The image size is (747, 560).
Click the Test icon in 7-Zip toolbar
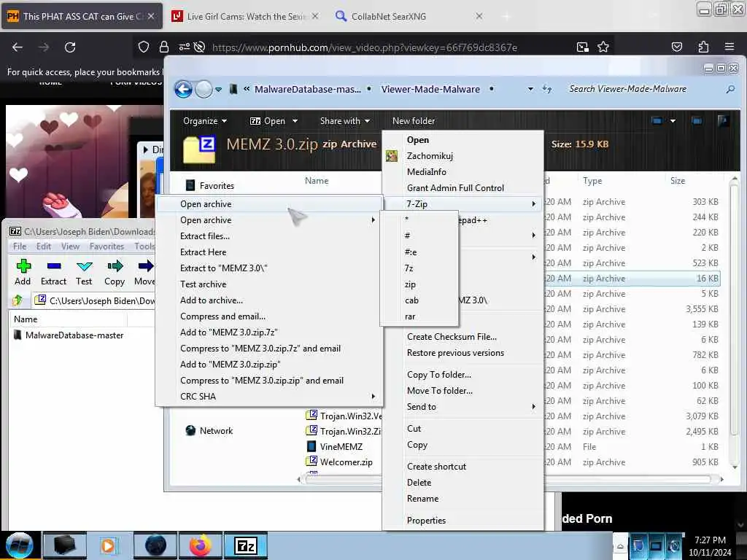click(84, 266)
